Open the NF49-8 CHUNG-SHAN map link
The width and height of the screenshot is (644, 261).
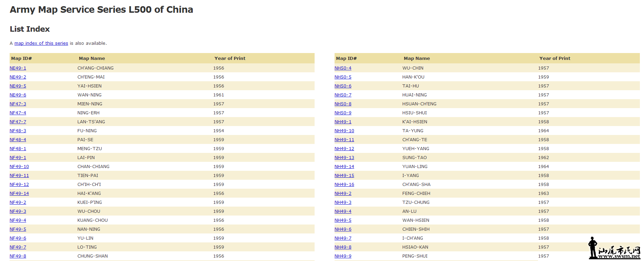tap(18, 256)
